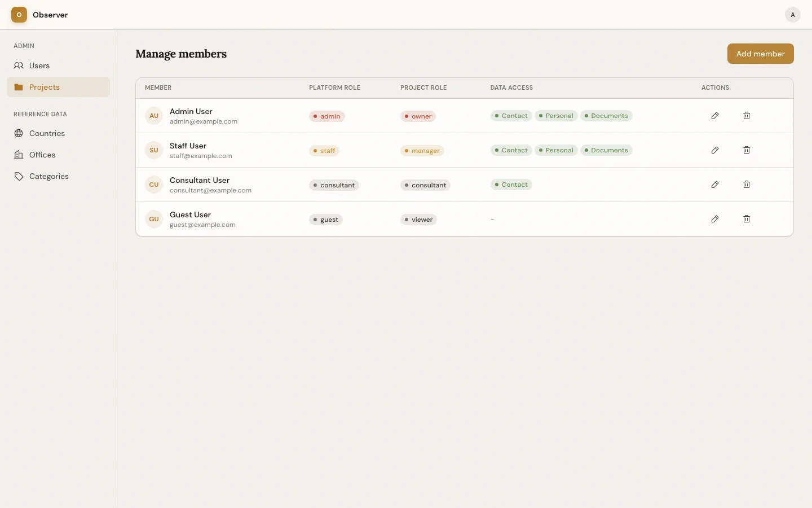Remove Consultant User with the delete icon

(746, 185)
